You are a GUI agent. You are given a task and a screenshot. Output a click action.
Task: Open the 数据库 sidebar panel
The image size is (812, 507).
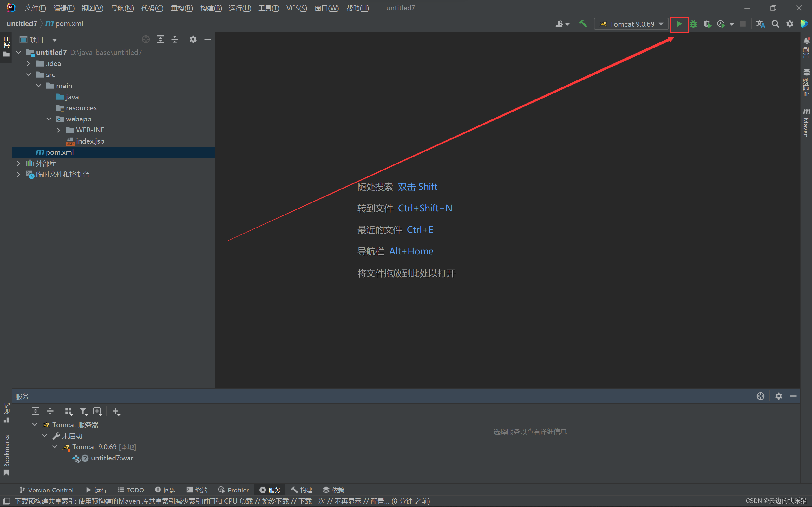807,82
